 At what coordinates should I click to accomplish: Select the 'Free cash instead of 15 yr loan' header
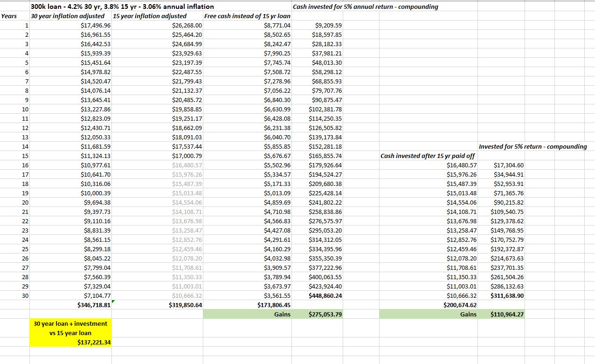(247, 16)
